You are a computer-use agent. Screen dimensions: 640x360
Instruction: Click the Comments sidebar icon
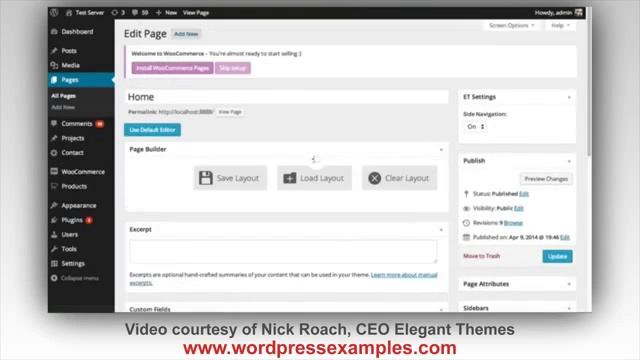(x=54, y=123)
